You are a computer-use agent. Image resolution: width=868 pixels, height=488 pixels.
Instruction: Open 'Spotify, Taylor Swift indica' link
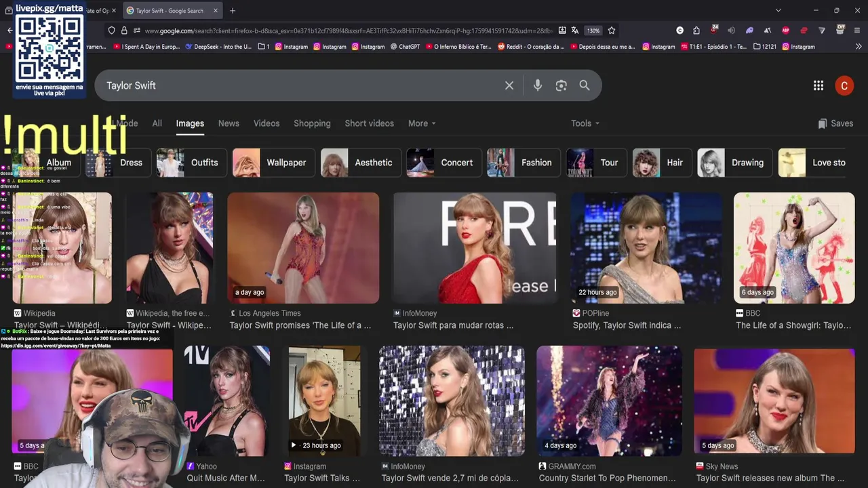pos(627,325)
